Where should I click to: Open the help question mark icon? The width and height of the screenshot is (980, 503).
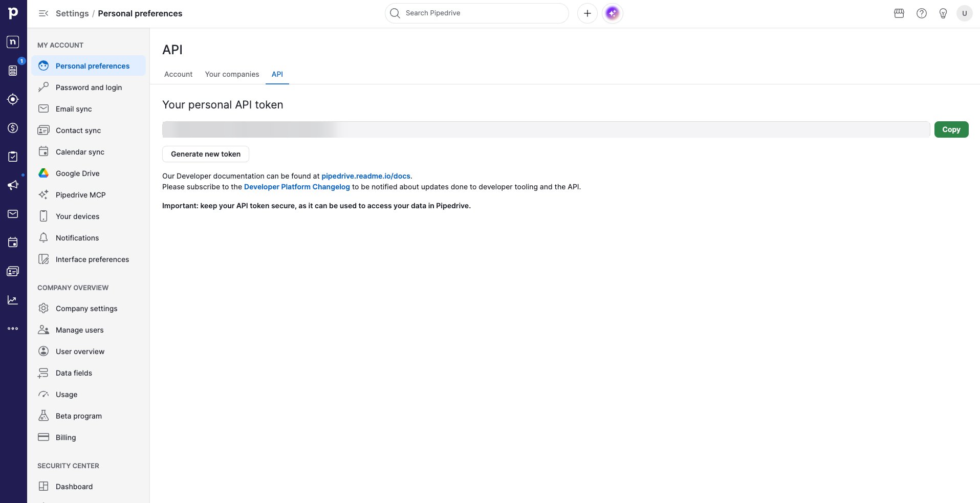[x=922, y=13]
